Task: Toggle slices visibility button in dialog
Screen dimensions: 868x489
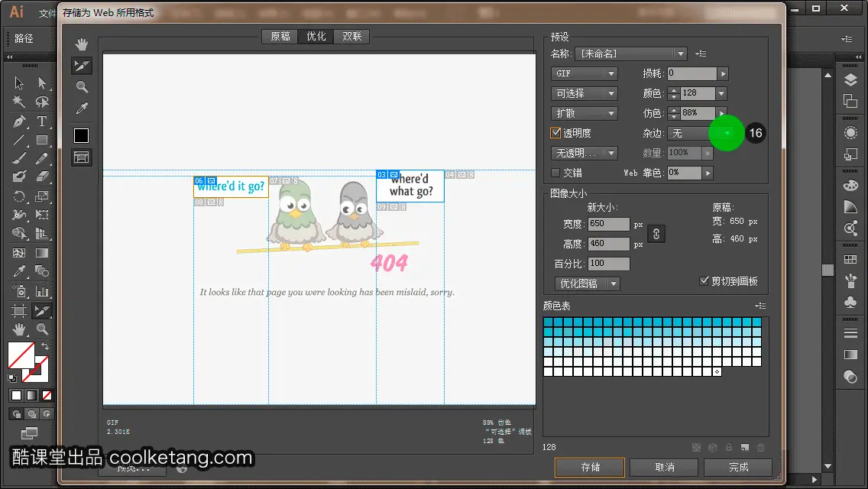Action: pos(81,158)
